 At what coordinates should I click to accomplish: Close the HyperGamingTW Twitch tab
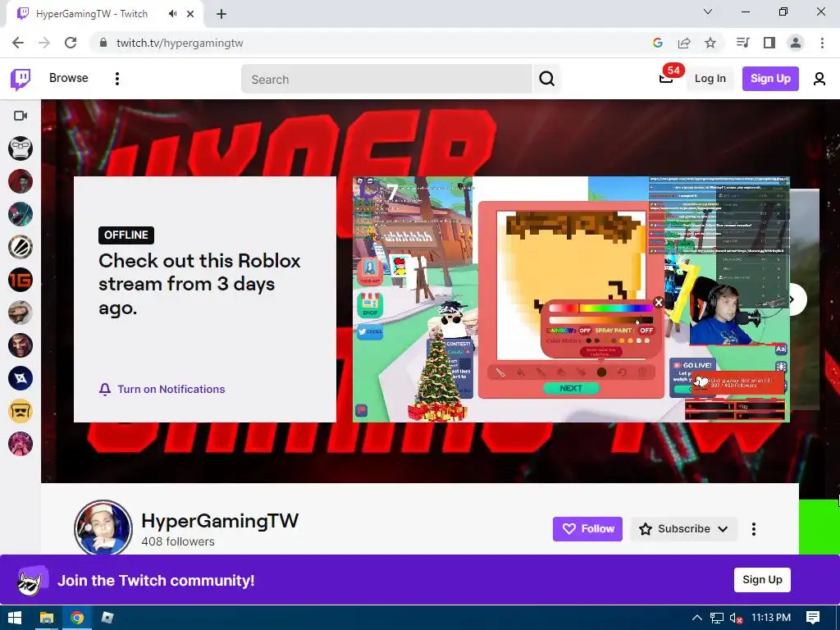tap(190, 14)
